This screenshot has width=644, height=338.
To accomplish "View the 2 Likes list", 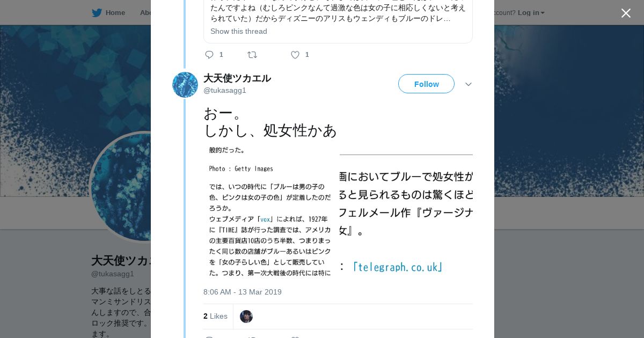I will pyautogui.click(x=215, y=316).
